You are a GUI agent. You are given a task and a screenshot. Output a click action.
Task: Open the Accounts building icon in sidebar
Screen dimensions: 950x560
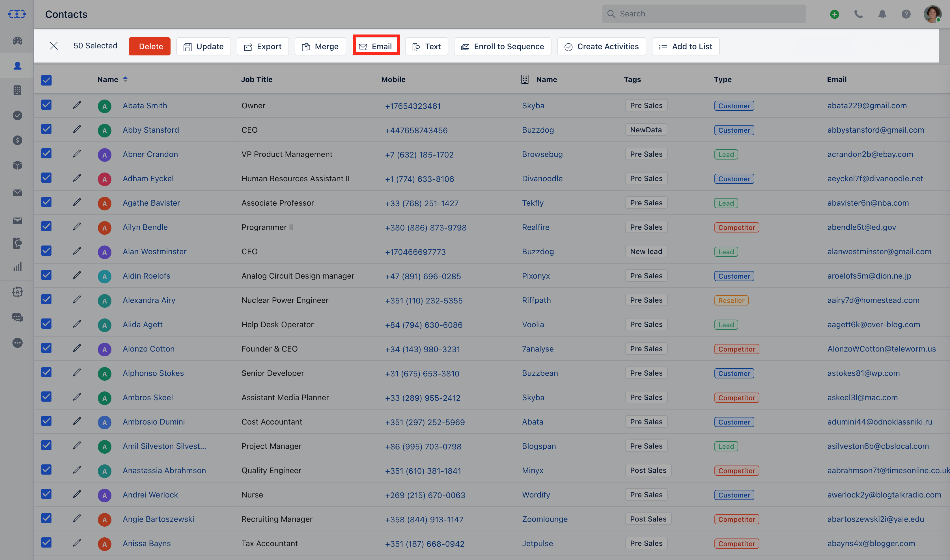17,90
